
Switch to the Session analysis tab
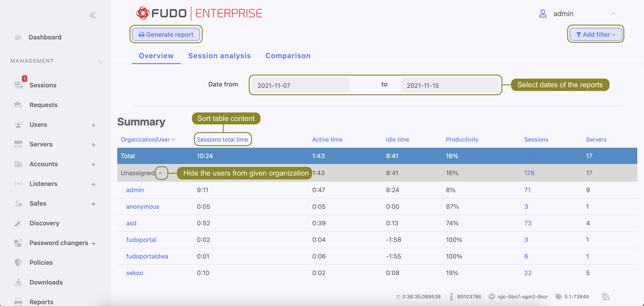(220, 56)
